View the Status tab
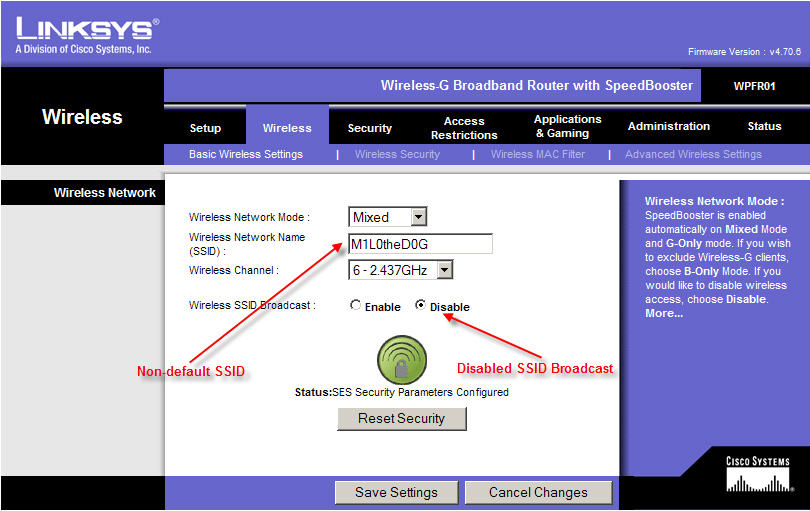 coord(764,127)
